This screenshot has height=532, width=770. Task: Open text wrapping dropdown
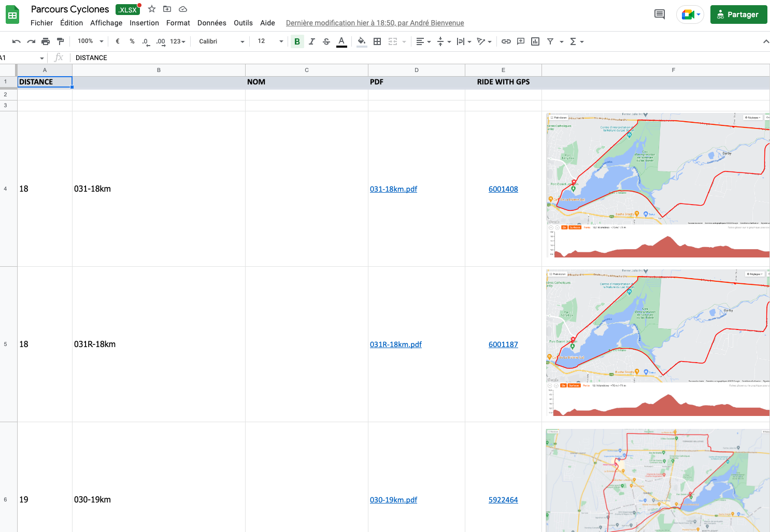click(464, 41)
